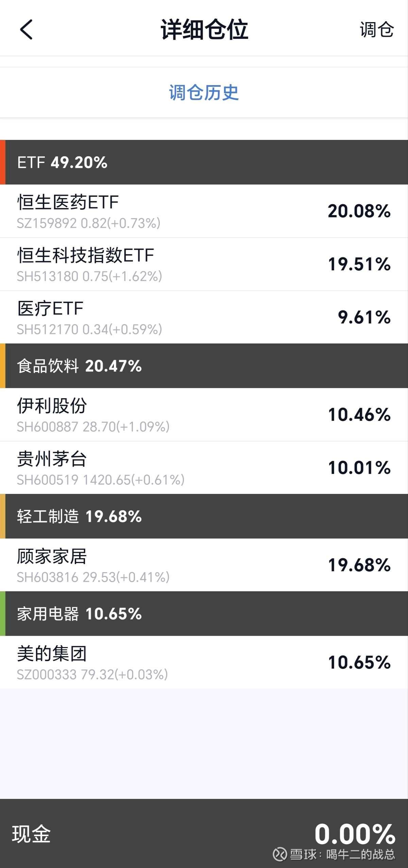Tap the back arrow icon
This screenshot has height=868, width=408.
pos(26,30)
